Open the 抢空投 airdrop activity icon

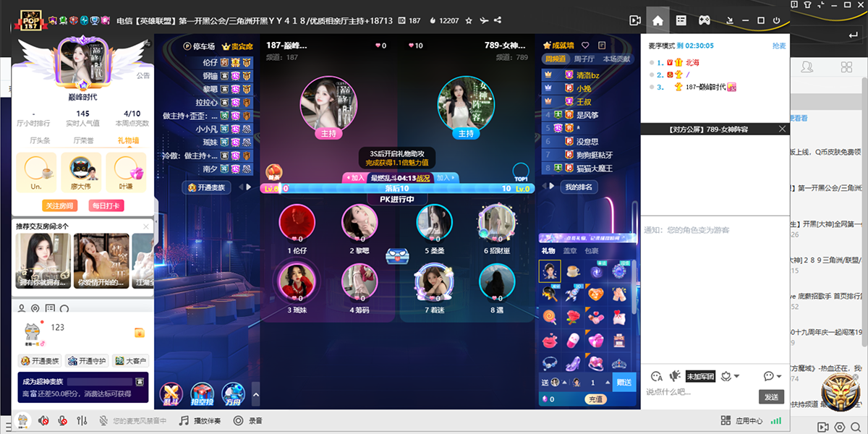(x=202, y=392)
